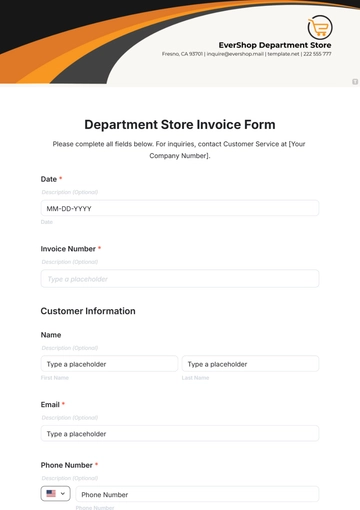Viewport: 360px width, 510px height.
Task: Click the First Name input field
Action: [x=109, y=364]
